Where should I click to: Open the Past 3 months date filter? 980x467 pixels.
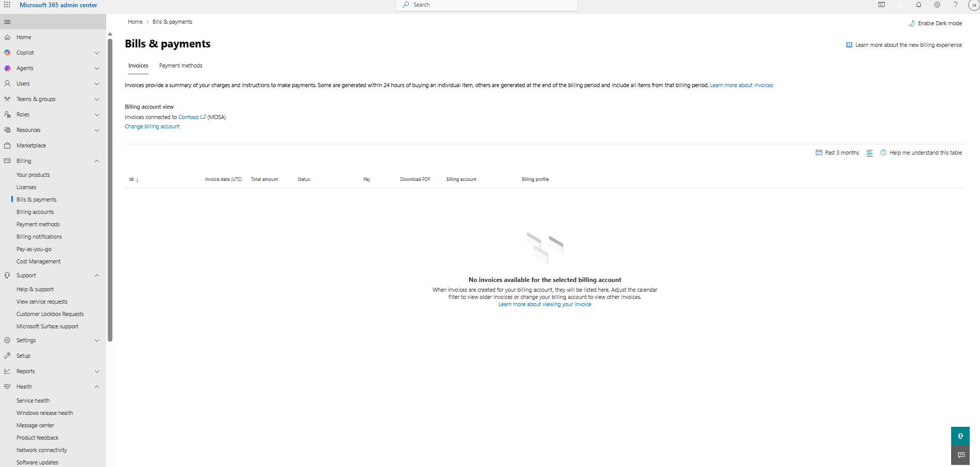tap(837, 153)
